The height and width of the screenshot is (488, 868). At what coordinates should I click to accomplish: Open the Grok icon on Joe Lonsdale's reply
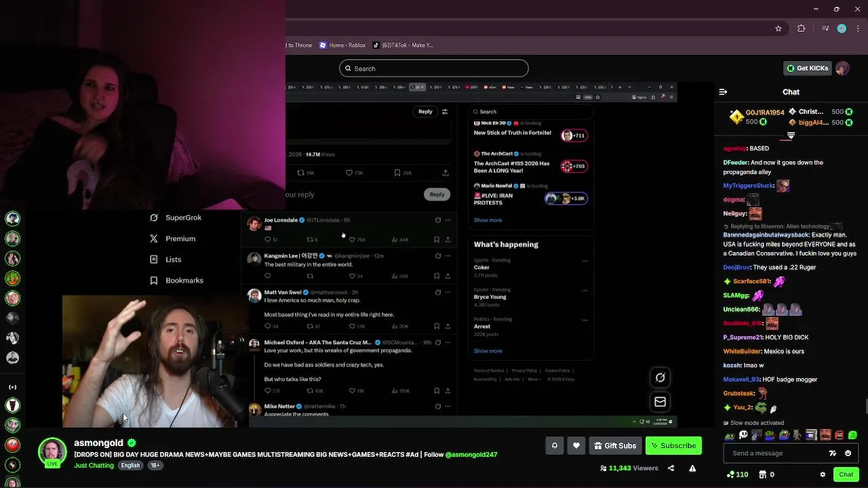pyautogui.click(x=438, y=220)
